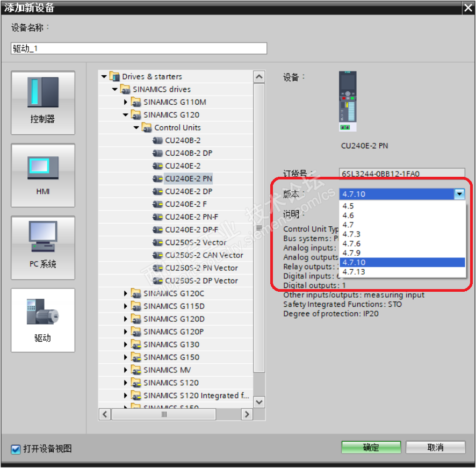Click the CU240B-2 DP control unit icon
This screenshot has height=468, width=476.
157,153
